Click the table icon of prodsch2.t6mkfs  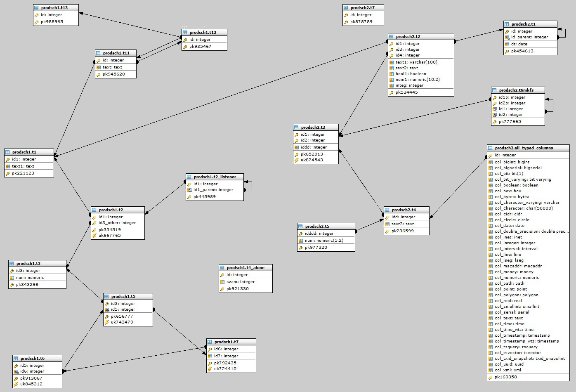point(495,90)
